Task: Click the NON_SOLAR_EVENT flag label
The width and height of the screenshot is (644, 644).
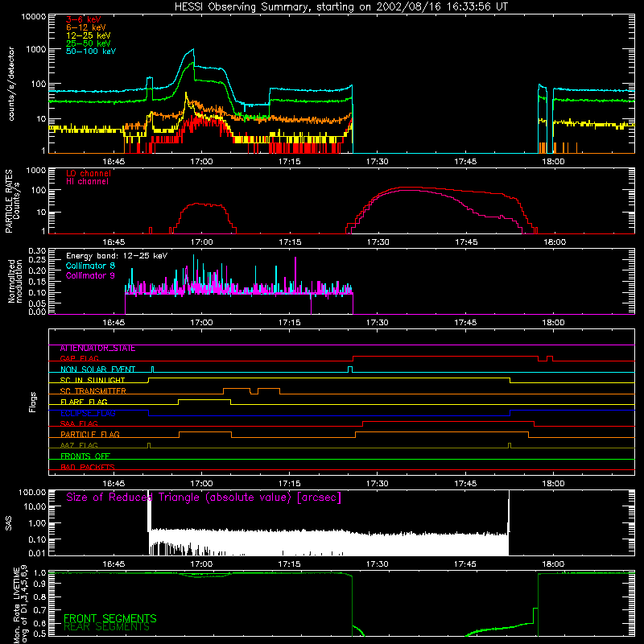Action: [x=97, y=369]
